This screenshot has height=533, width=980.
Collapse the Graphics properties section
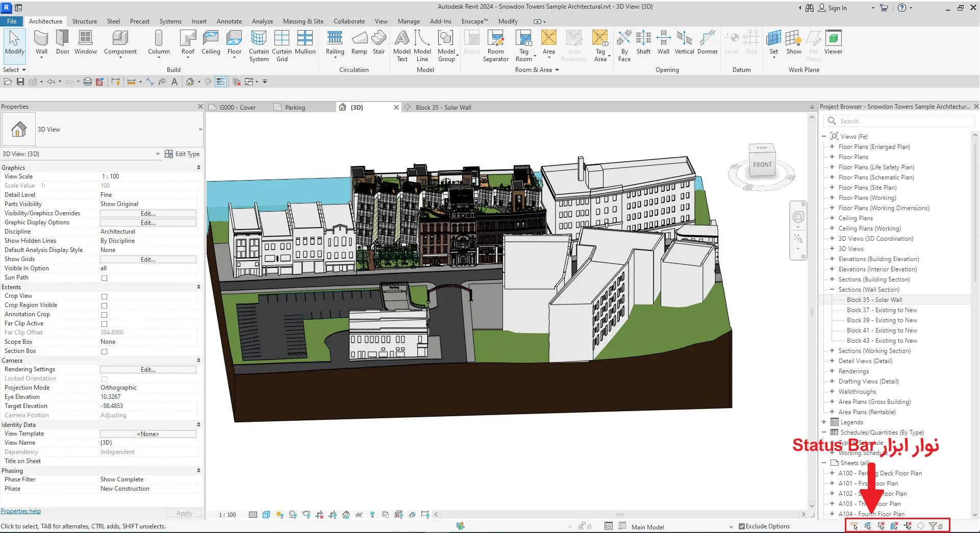click(x=198, y=168)
